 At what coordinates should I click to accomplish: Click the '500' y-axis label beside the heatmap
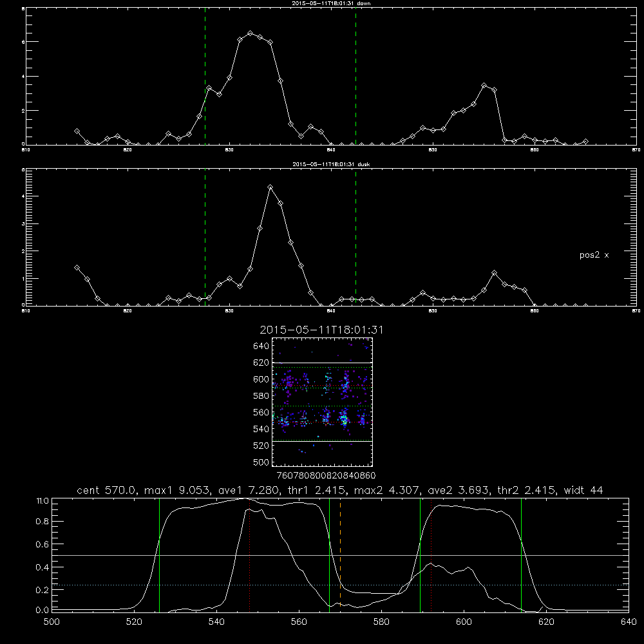pos(261,462)
